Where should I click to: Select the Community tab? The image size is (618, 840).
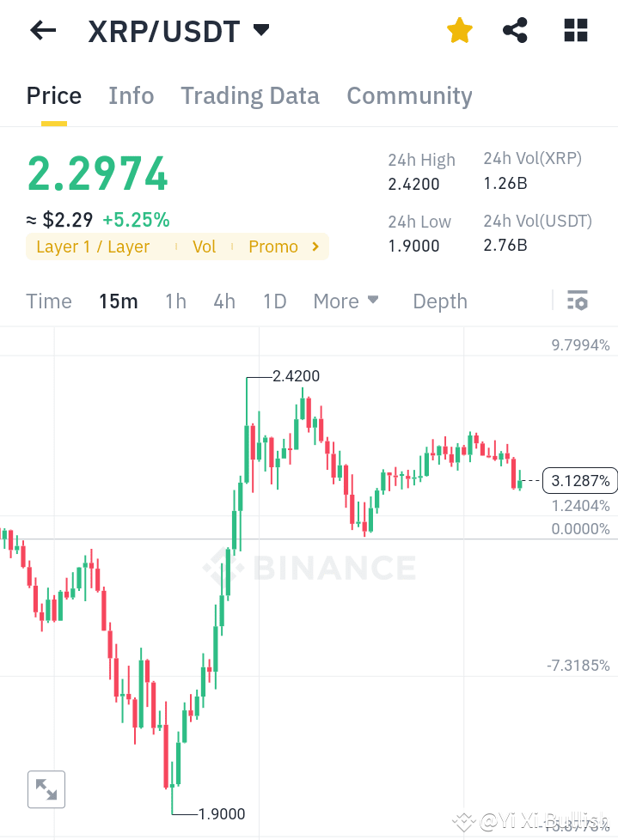pyautogui.click(x=409, y=95)
